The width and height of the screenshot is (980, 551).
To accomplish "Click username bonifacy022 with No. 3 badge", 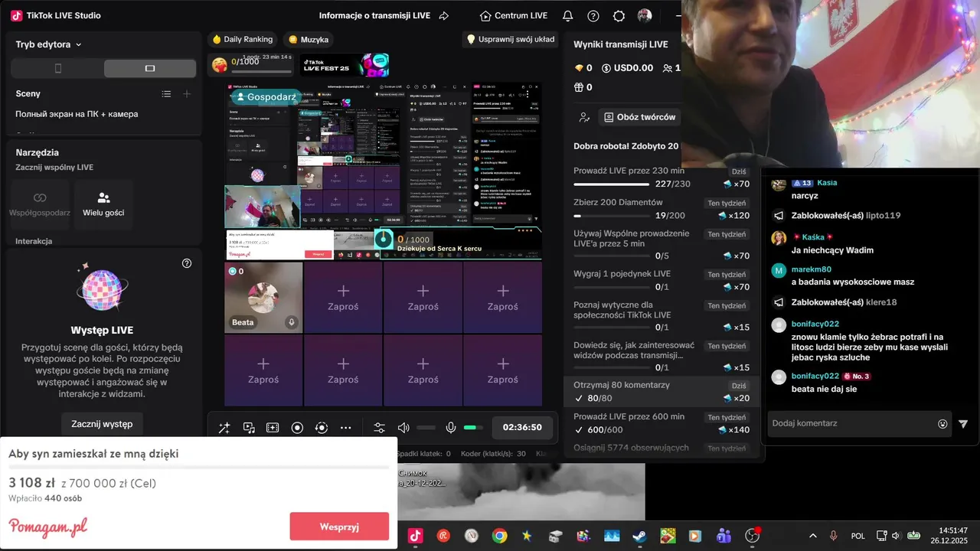I will (815, 376).
